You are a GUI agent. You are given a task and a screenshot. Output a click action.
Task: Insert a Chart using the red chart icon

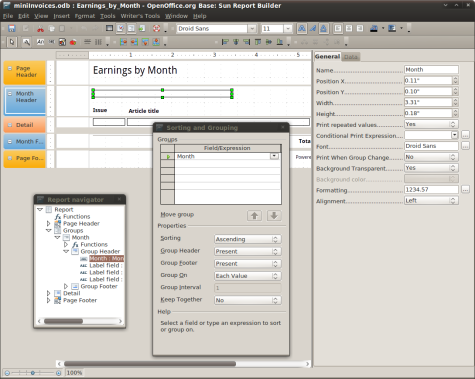pyautogui.click(x=73, y=42)
